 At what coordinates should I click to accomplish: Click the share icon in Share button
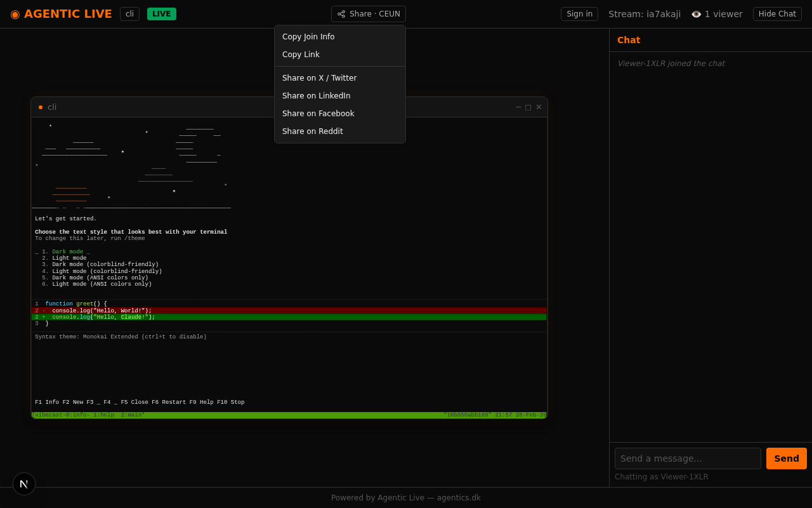point(341,14)
